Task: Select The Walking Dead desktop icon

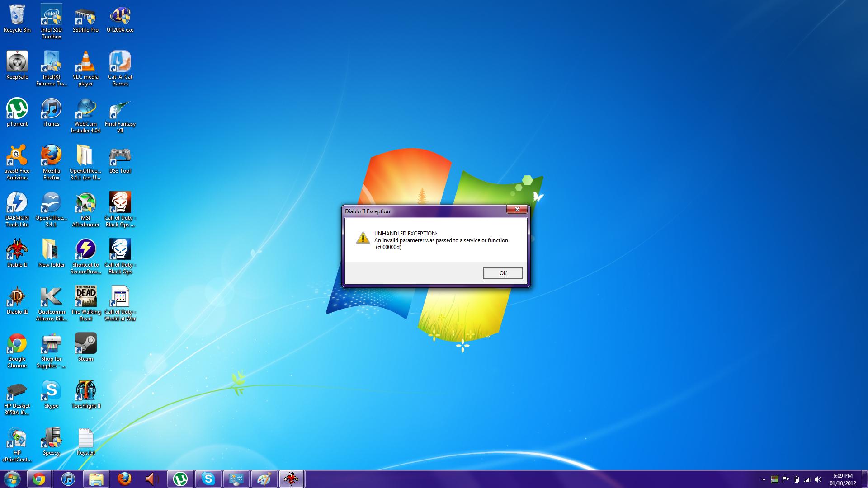Action: (x=85, y=304)
